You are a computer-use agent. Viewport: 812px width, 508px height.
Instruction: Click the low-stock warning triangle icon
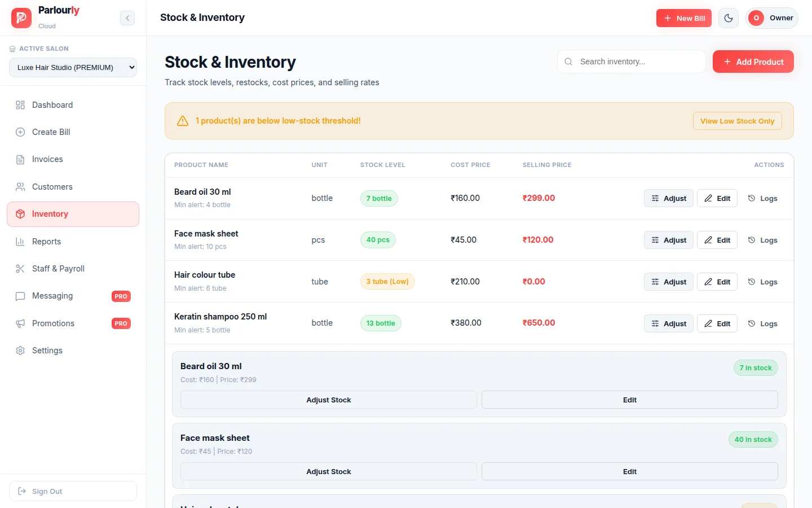pos(183,121)
